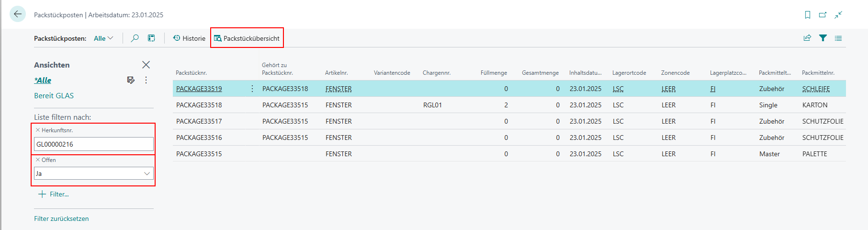
Task: Close the Ansichten pane
Action: (146, 65)
